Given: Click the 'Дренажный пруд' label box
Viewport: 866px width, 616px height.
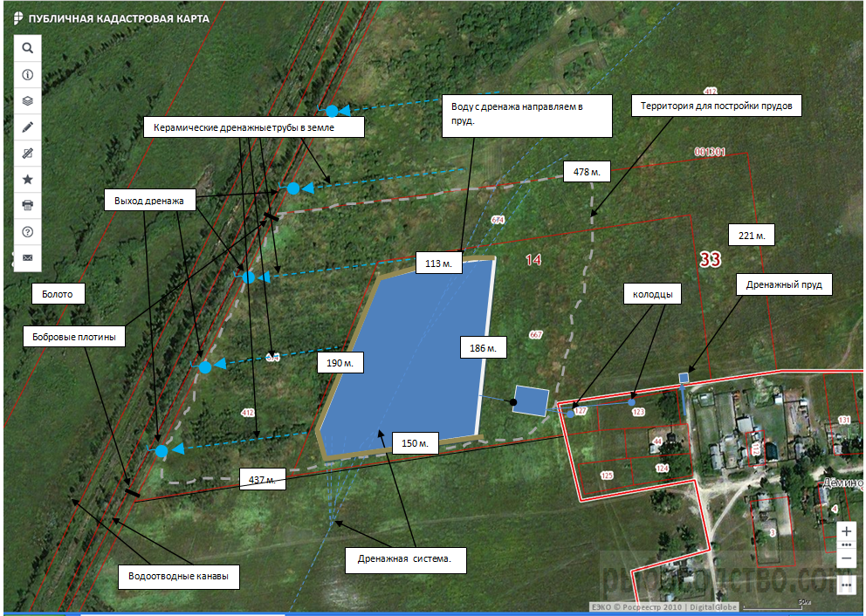Looking at the screenshot, I should coord(783,284).
